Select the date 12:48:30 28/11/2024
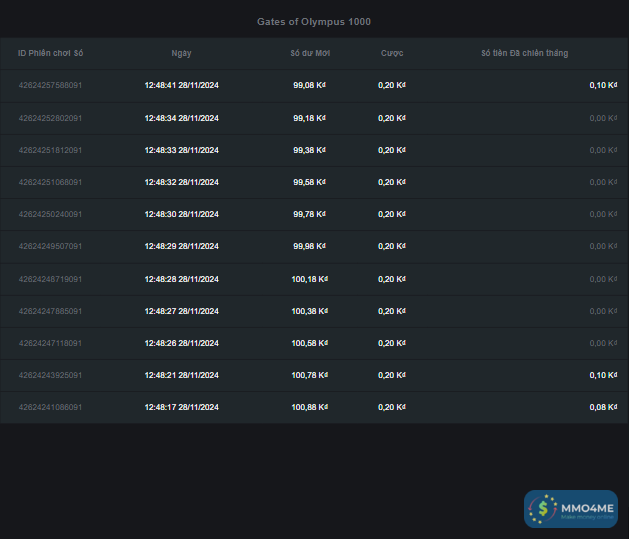The width and height of the screenshot is (629, 539). point(182,214)
